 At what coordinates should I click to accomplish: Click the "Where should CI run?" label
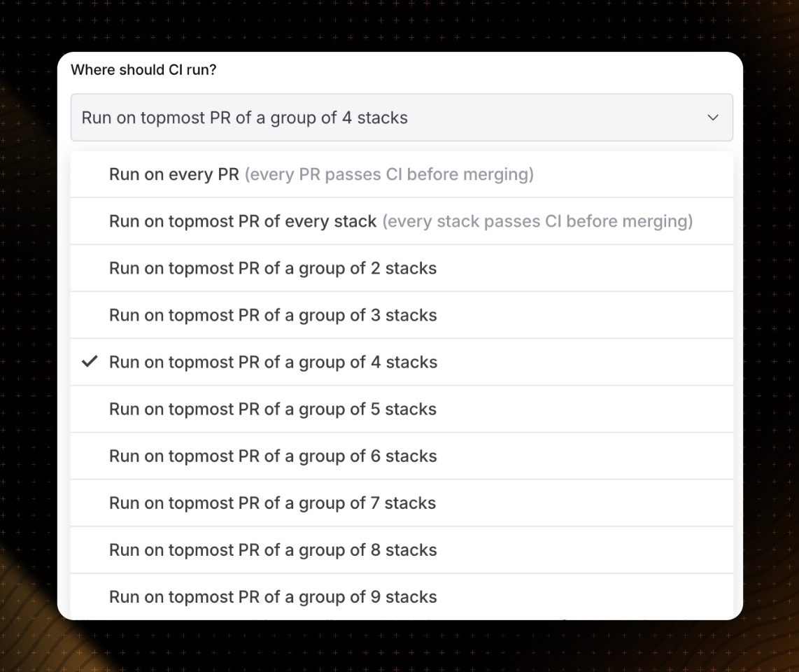[x=143, y=70]
